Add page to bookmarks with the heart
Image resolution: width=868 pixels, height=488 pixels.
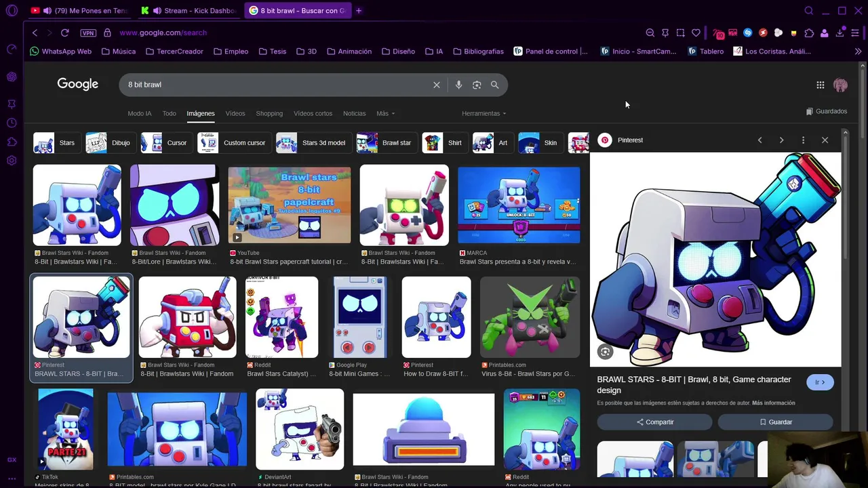tap(696, 33)
